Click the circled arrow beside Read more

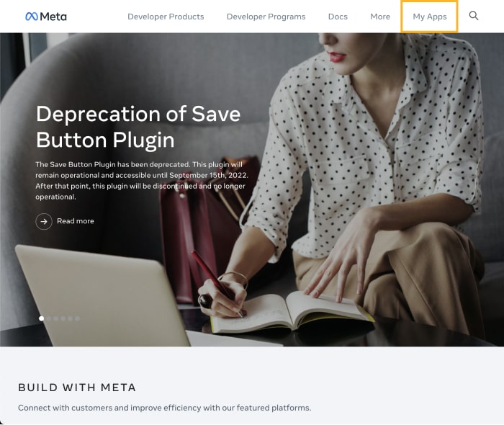tap(44, 221)
